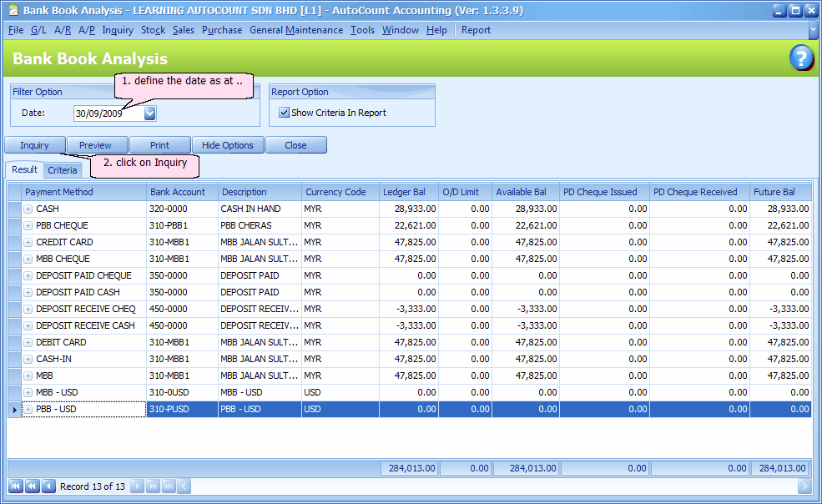Click the 310-PBB1 bank account cell

tap(183, 225)
